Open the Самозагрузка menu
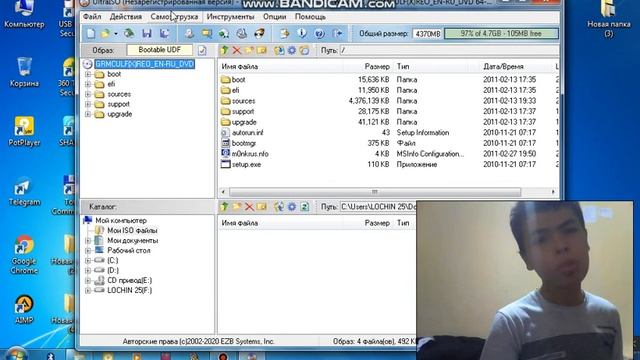This screenshot has width=640, height=360. pos(174,17)
